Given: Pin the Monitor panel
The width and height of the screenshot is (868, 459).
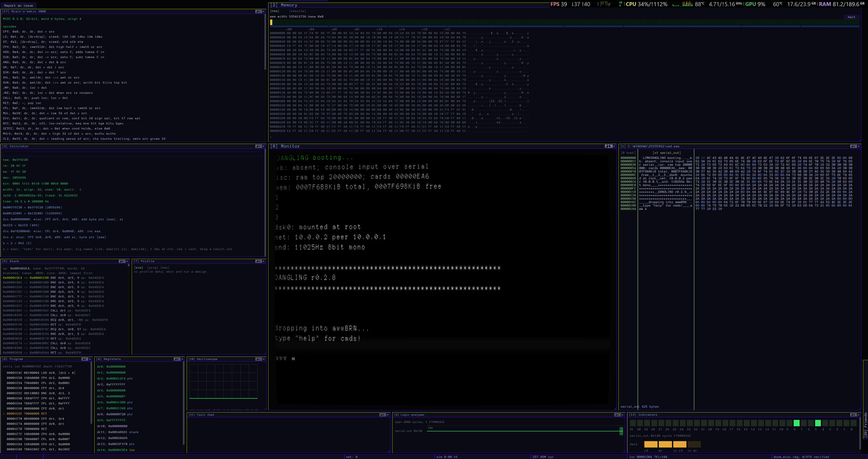Looking at the screenshot, I should pyautogui.click(x=608, y=146).
